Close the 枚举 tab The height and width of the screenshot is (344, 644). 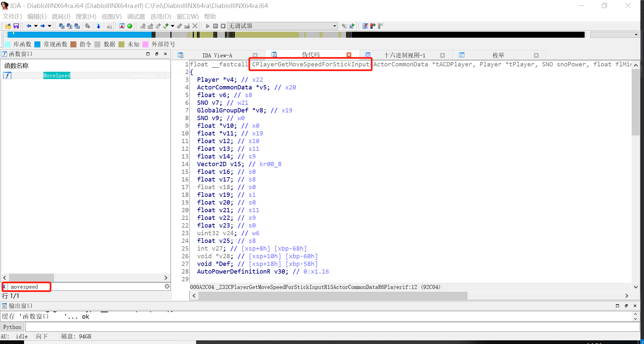coord(536,55)
